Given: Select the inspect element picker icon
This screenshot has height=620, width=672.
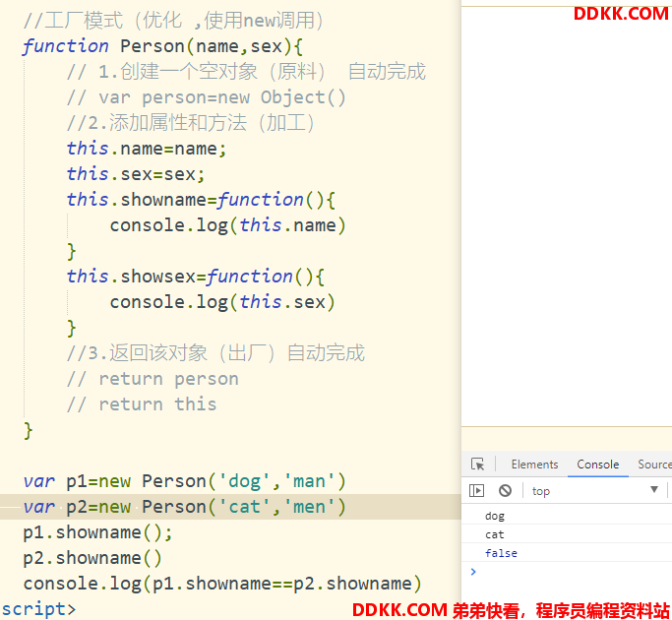Looking at the screenshot, I should [x=477, y=464].
